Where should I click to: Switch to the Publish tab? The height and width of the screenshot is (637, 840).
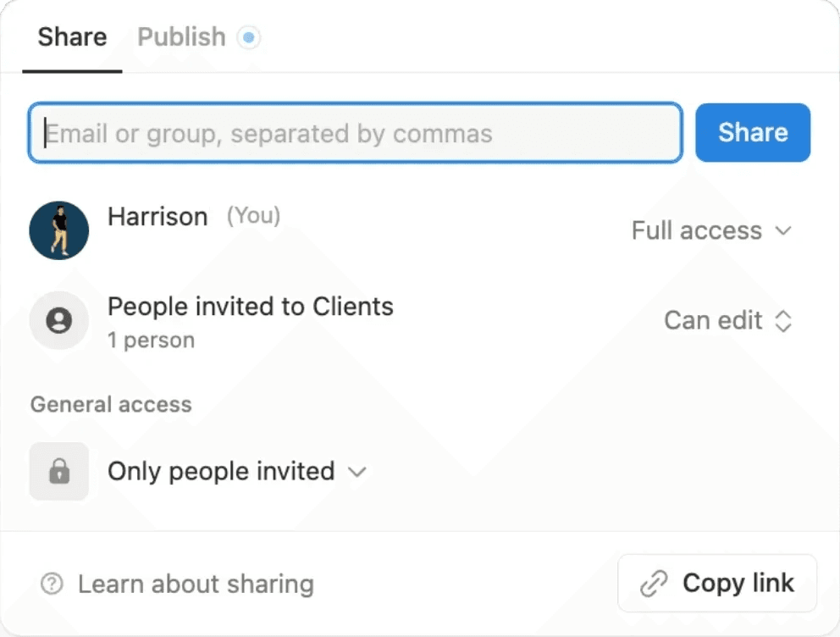point(180,37)
